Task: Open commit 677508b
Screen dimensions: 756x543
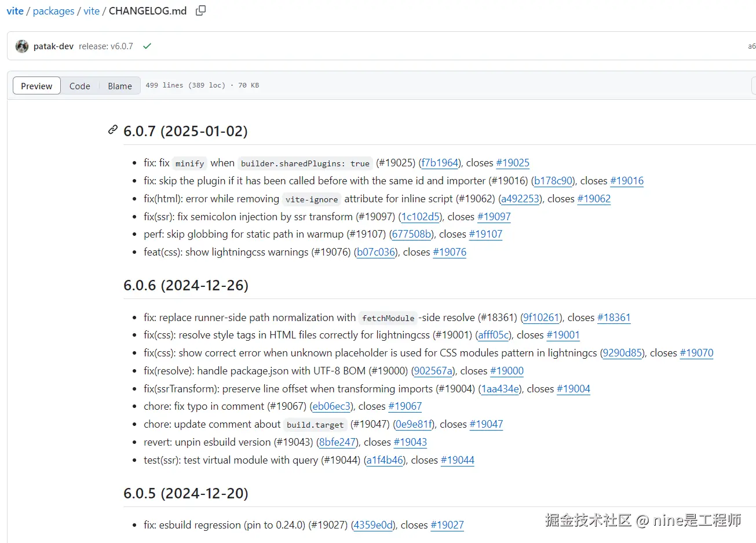Action: (412, 234)
